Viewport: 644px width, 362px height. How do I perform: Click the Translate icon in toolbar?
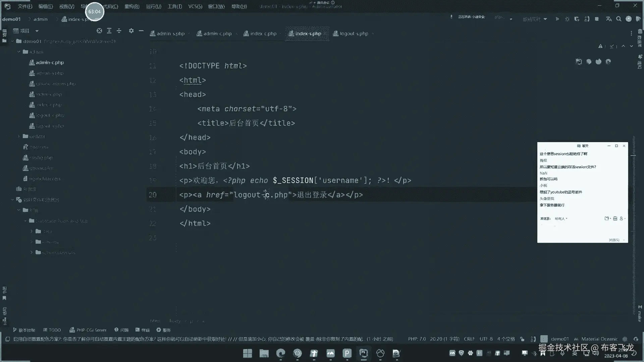609,19
